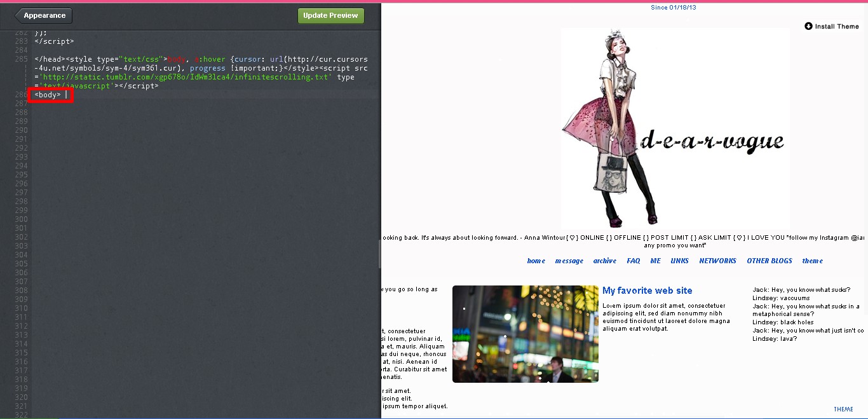Click the THEME credit link at bottom right

(x=843, y=409)
